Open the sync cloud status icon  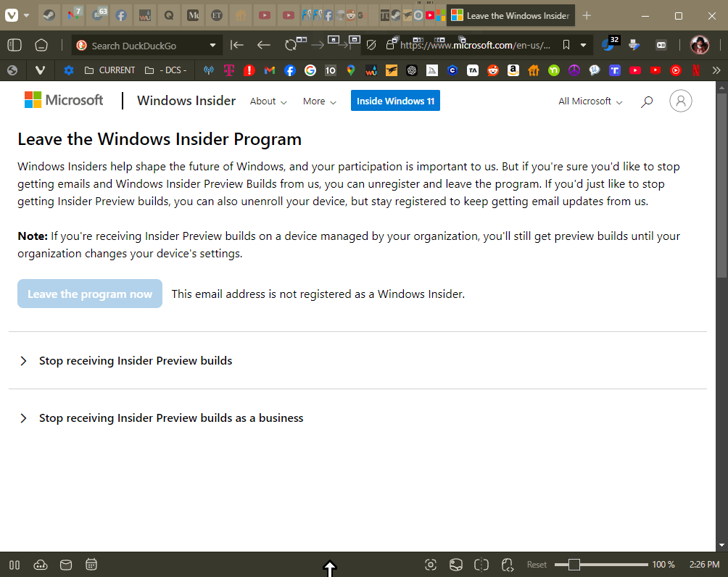pos(41,565)
